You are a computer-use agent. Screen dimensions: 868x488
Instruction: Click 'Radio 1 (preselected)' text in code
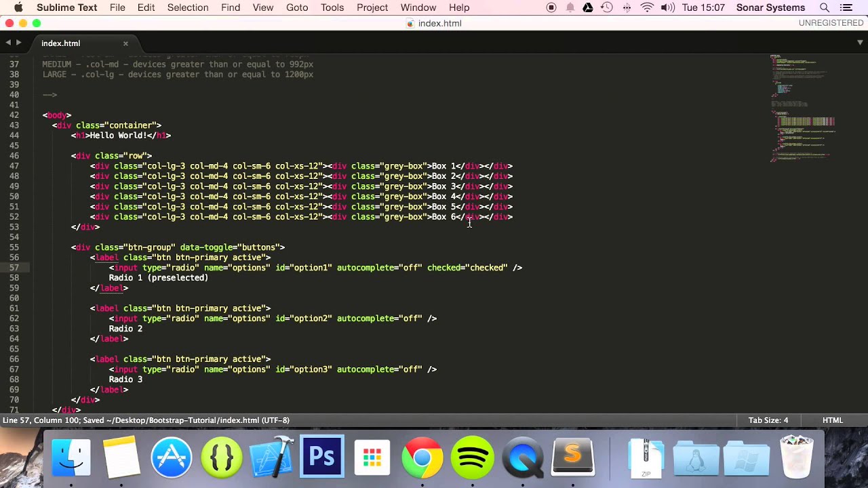tap(159, 278)
